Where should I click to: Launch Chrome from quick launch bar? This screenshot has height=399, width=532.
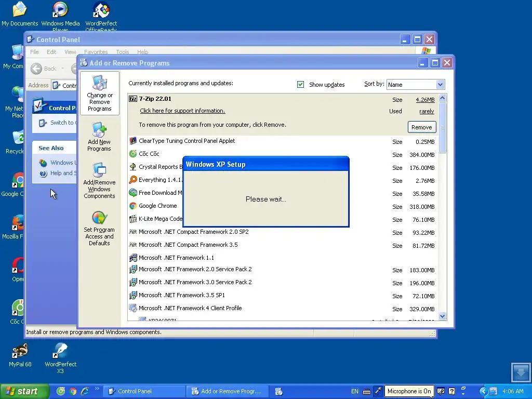(x=73, y=391)
